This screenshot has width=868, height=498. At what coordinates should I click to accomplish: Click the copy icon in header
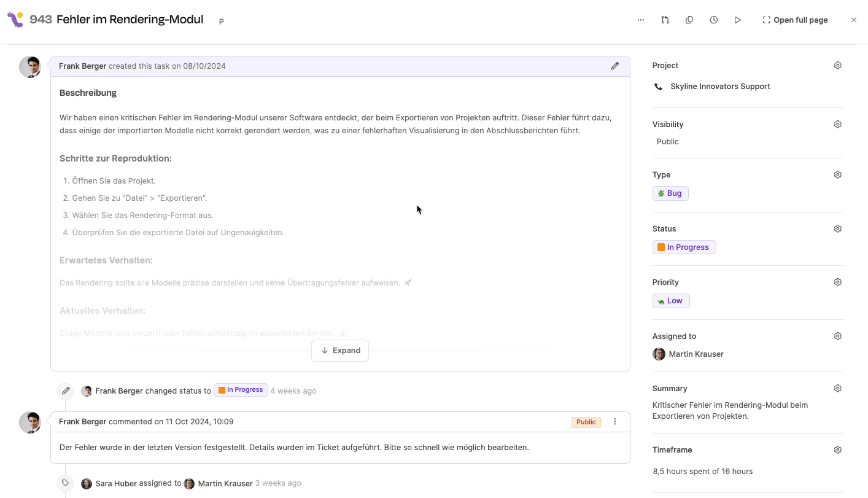(x=689, y=20)
